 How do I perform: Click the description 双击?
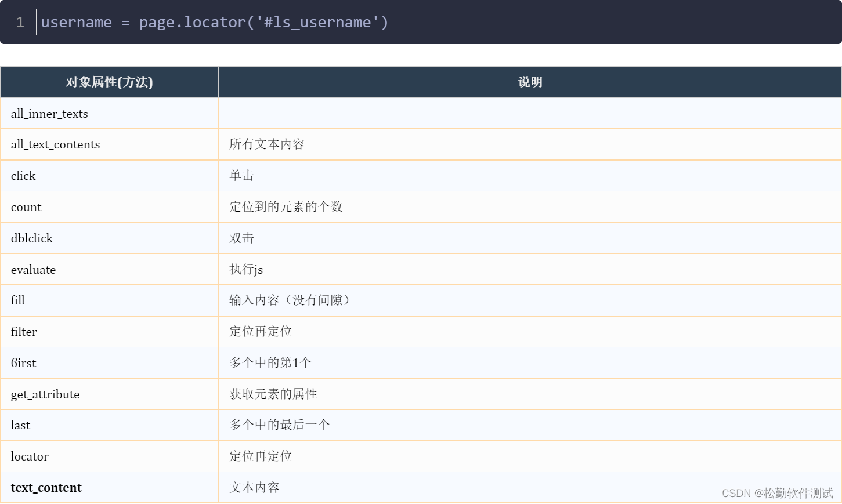[242, 238]
